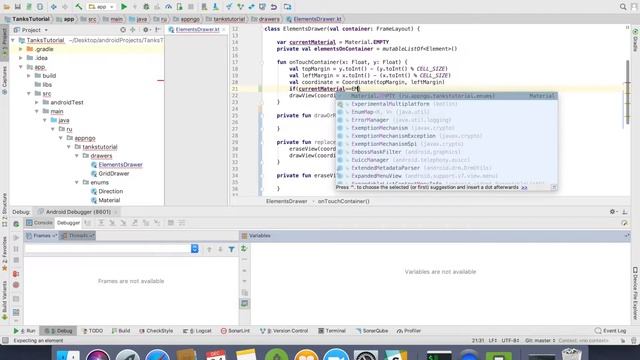
Task: Click the Make Project hammer icon
Action: pos(78,7)
